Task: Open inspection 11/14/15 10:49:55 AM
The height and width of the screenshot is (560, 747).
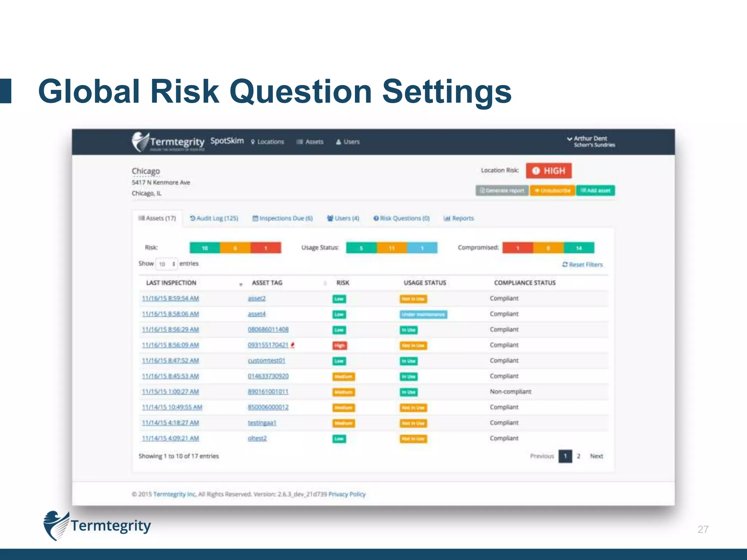Action: click(x=172, y=407)
